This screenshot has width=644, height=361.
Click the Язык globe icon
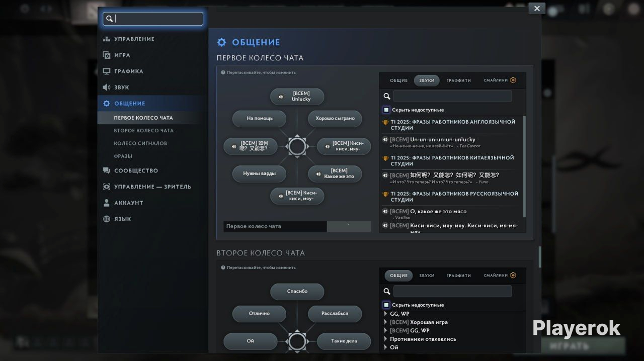(107, 219)
